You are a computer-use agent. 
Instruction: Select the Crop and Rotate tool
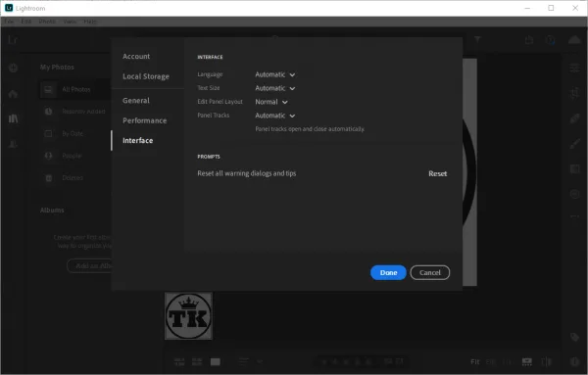[x=574, y=93]
